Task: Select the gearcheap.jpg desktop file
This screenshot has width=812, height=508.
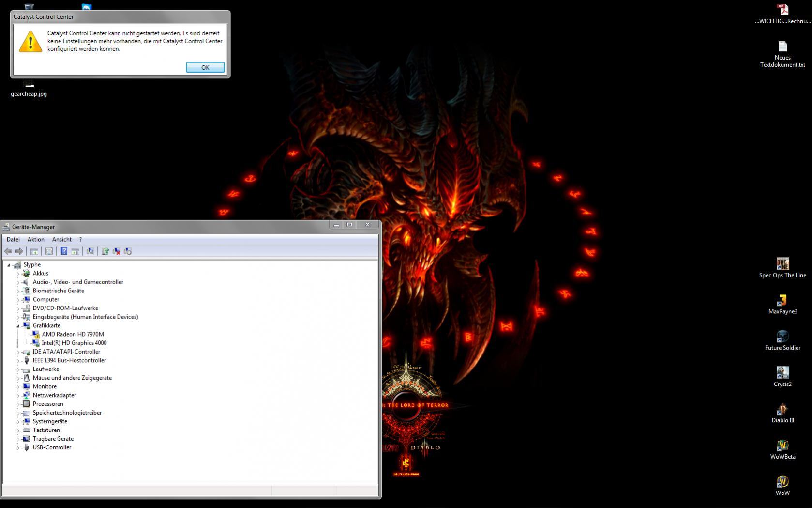Action: point(29,89)
